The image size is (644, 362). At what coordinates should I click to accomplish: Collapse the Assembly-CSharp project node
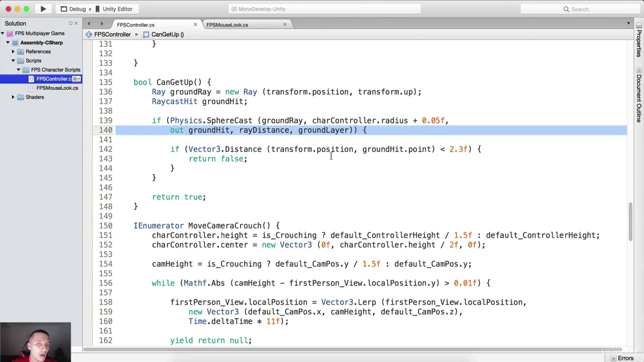[x=8, y=43]
